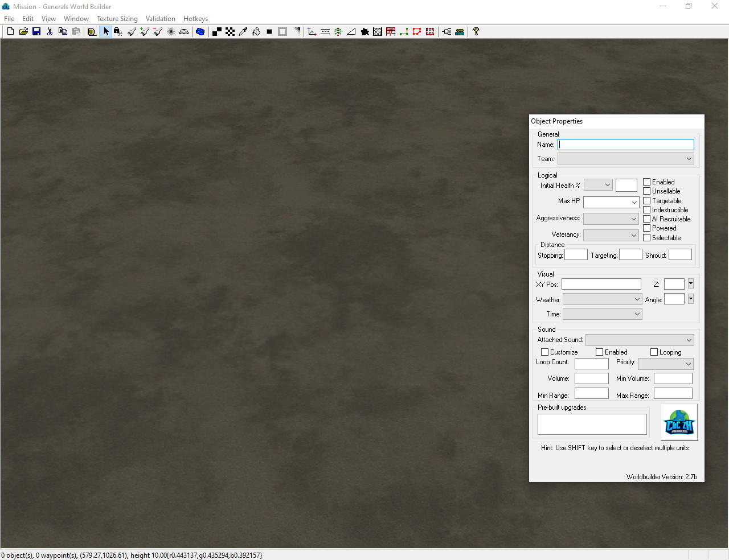The width and height of the screenshot is (729, 560).
Task: Select the pointer arrow tool
Action: (x=106, y=32)
